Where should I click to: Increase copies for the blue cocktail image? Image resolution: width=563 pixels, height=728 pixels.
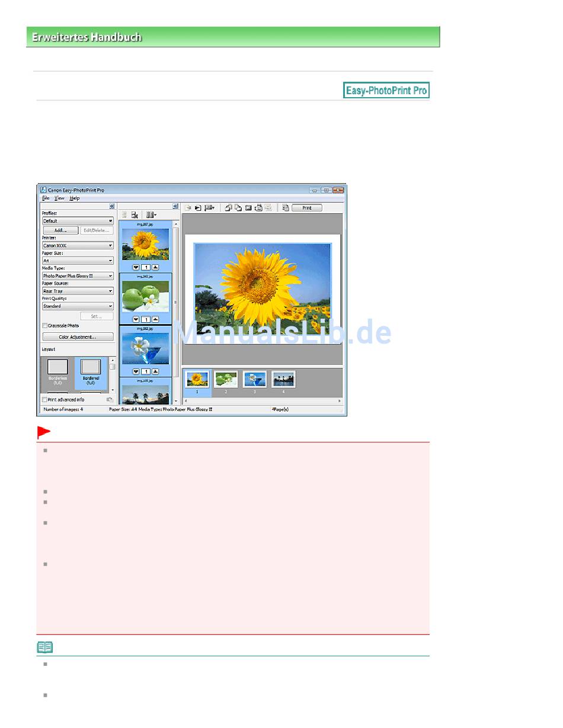click(155, 371)
